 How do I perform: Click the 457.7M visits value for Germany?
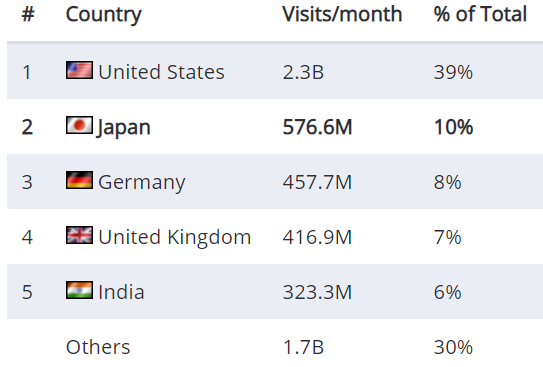317,182
